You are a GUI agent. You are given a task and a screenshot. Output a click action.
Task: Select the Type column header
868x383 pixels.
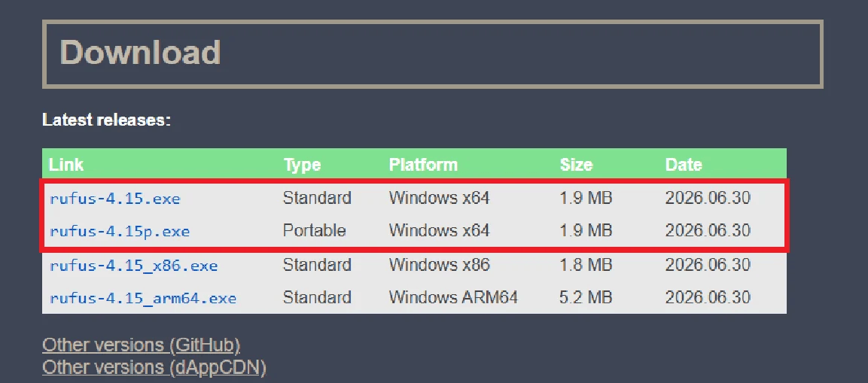click(x=302, y=164)
